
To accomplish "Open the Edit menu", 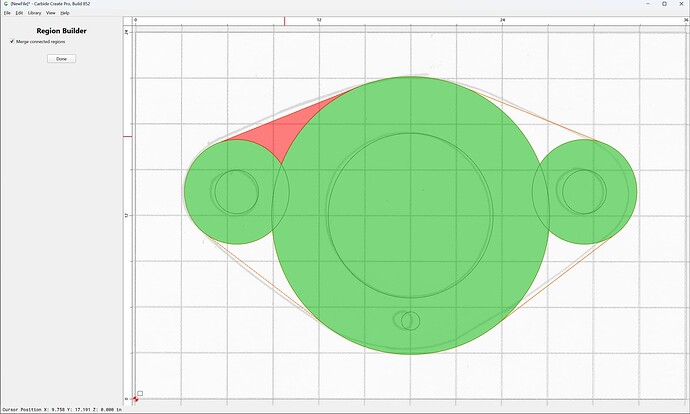I will click(19, 13).
